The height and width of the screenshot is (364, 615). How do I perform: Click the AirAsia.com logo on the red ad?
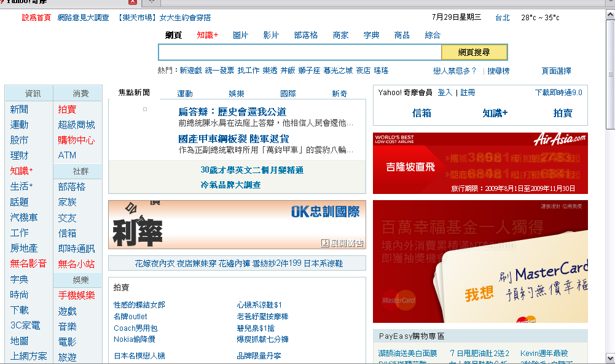[x=560, y=139]
